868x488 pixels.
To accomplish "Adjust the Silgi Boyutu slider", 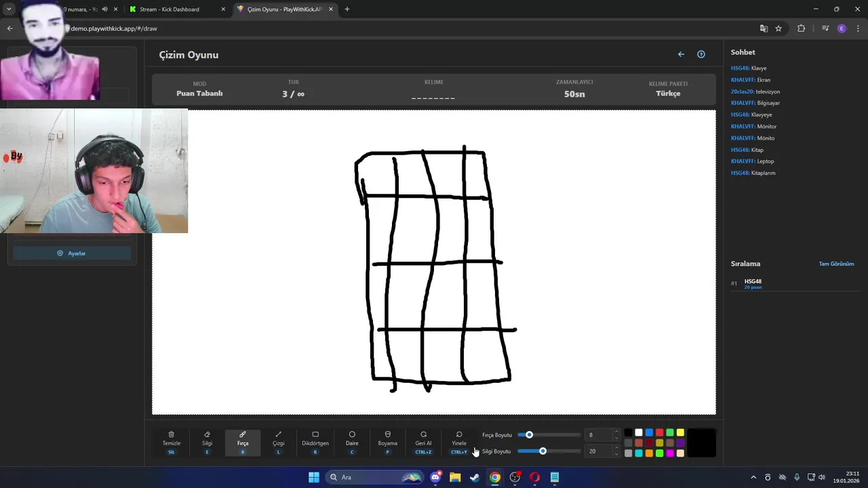I will (549, 451).
